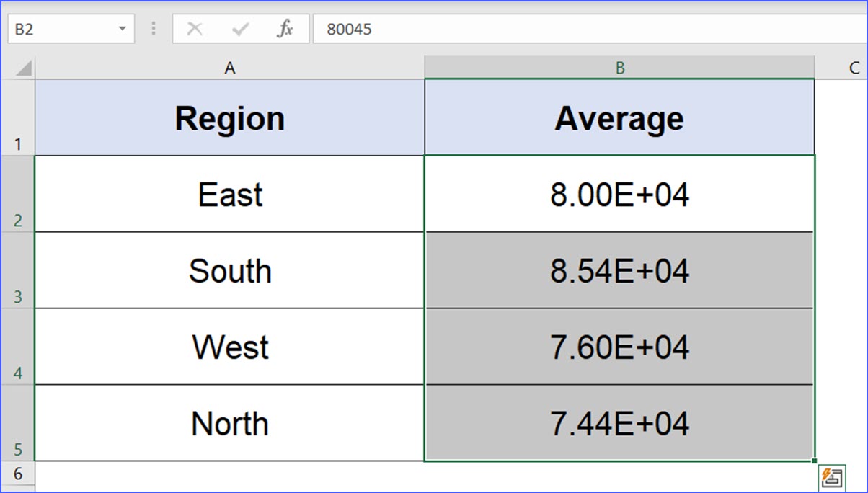Click the formula bar showing 80045
This screenshot has height=493, width=868.
[577, 29]
